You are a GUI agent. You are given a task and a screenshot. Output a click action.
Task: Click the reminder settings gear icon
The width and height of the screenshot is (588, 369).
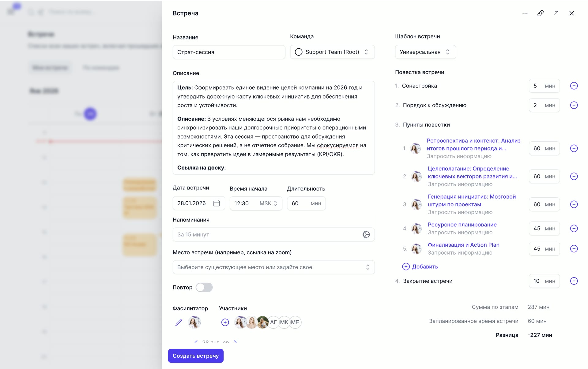[x=366, y=234]
